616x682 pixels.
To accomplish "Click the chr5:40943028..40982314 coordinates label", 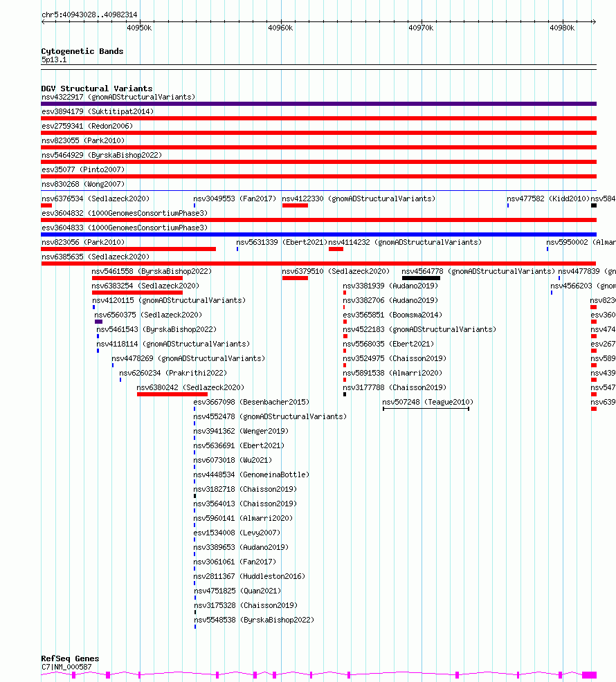I will click(x=89, y=15).
